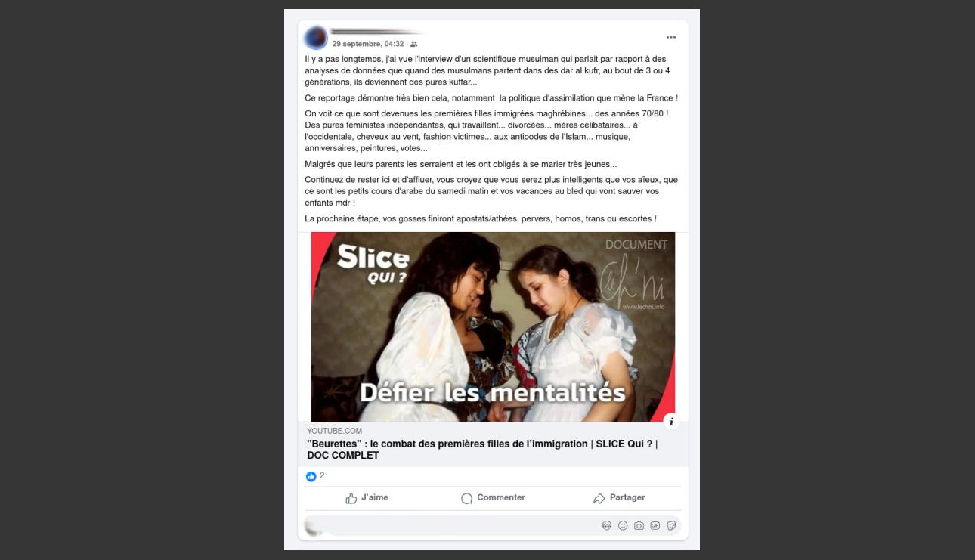975x560 pixels.
Task: Open the GIF picker in comment box
Action: [655, 526]
